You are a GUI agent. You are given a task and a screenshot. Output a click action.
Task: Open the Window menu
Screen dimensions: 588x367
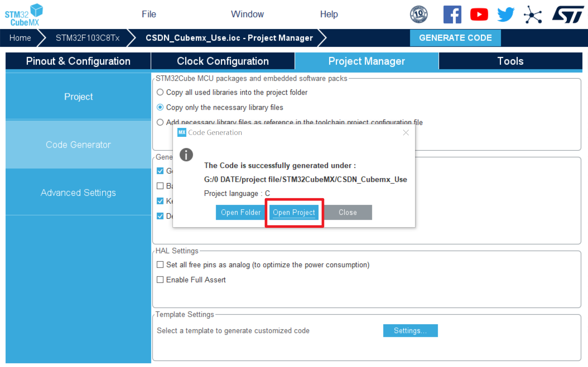pyautogui.click(x=247, y=14)
